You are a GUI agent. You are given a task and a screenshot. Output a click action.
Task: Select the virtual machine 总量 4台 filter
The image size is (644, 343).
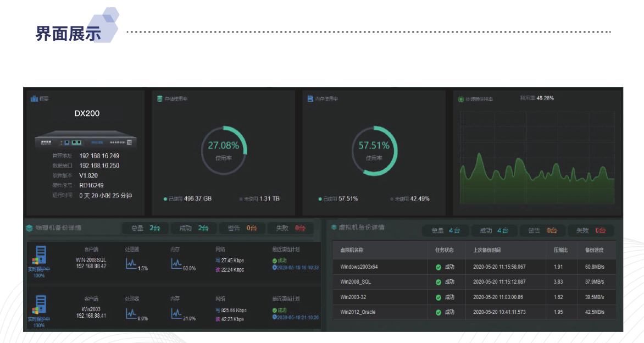pyautogui.click(x=446, y=231)
